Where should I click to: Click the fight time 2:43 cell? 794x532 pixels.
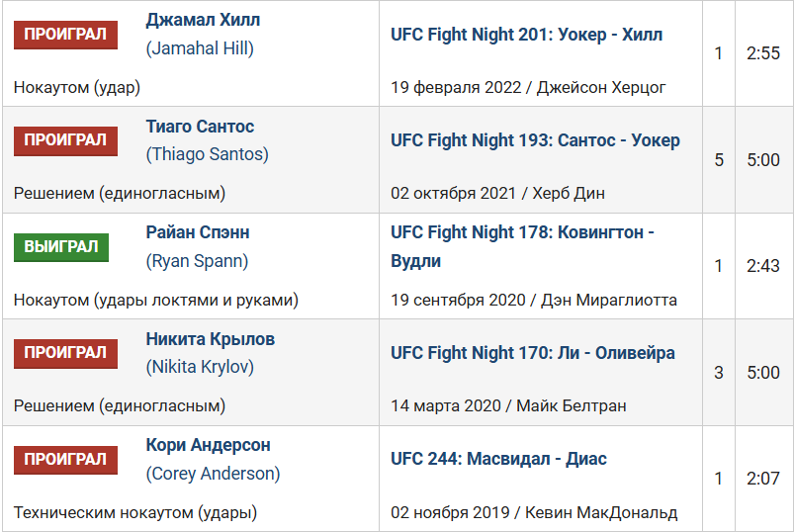click(x=763, y=266)
